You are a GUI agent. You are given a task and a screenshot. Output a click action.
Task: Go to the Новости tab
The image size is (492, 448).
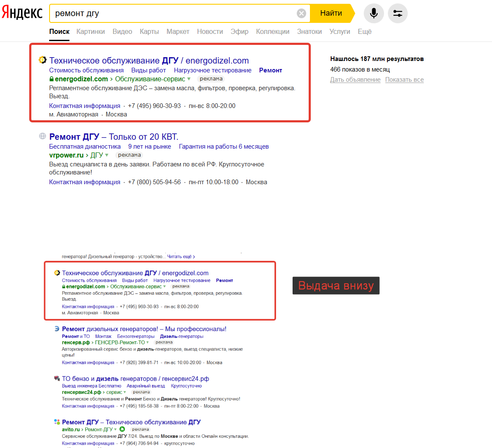[x=210, y=31]
